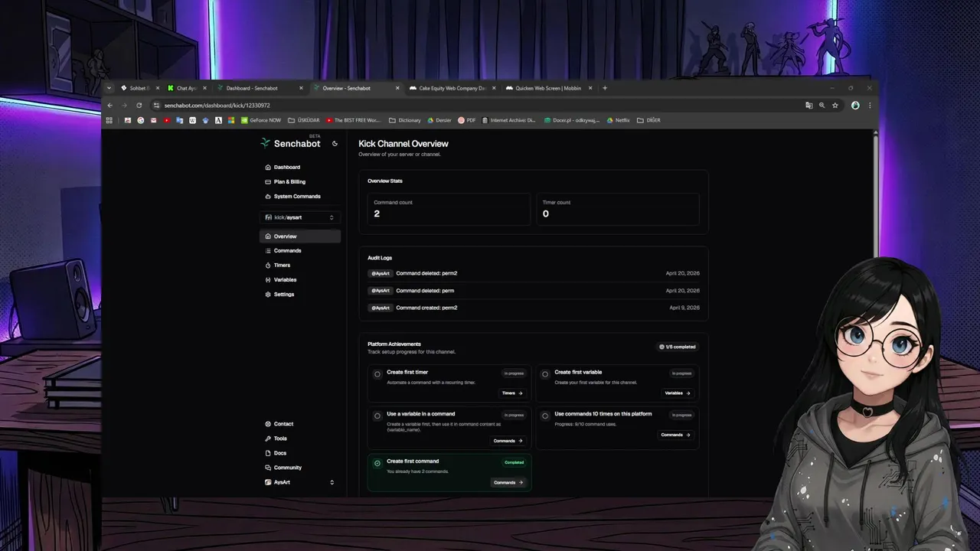Click the translate page icon
Viewport: 980px width, 551px height.
808,106
